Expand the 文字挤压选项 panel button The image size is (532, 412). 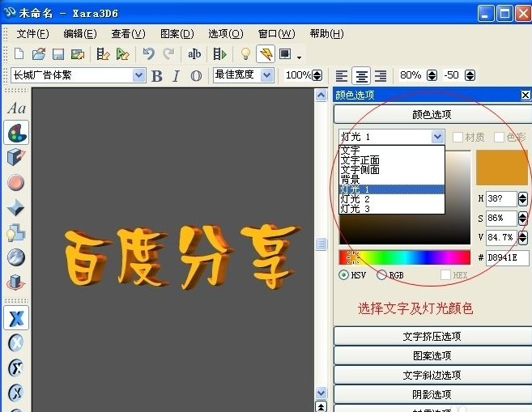(432, 337)
